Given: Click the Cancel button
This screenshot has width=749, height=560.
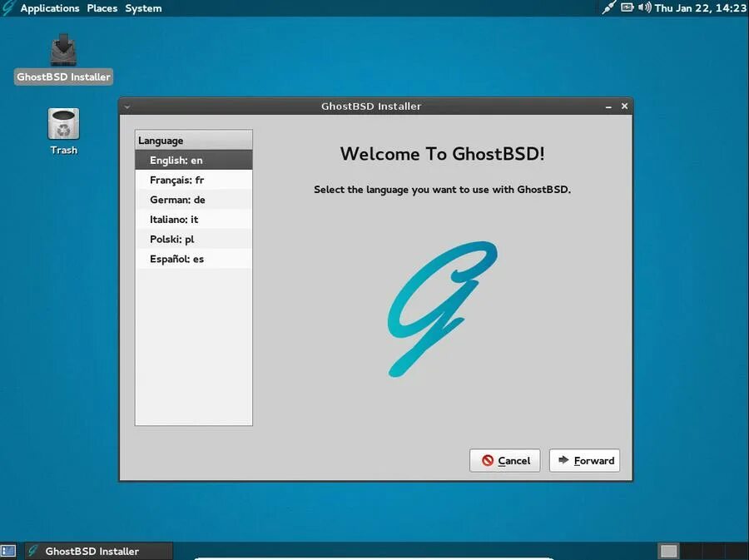Looking at the screenshot, I should (x=505, y=460).
